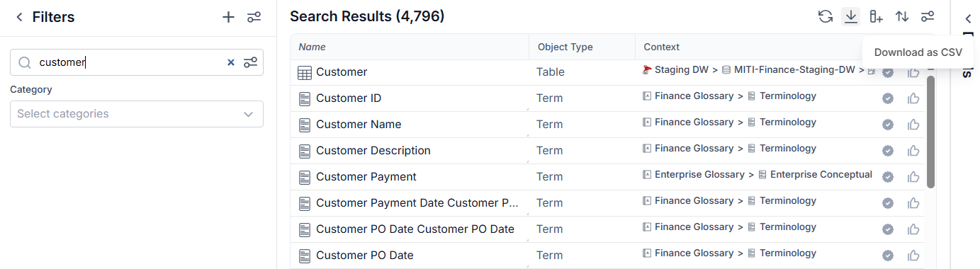Sort by the Object Type column header
980x269 pixels.
click(565, 47)
